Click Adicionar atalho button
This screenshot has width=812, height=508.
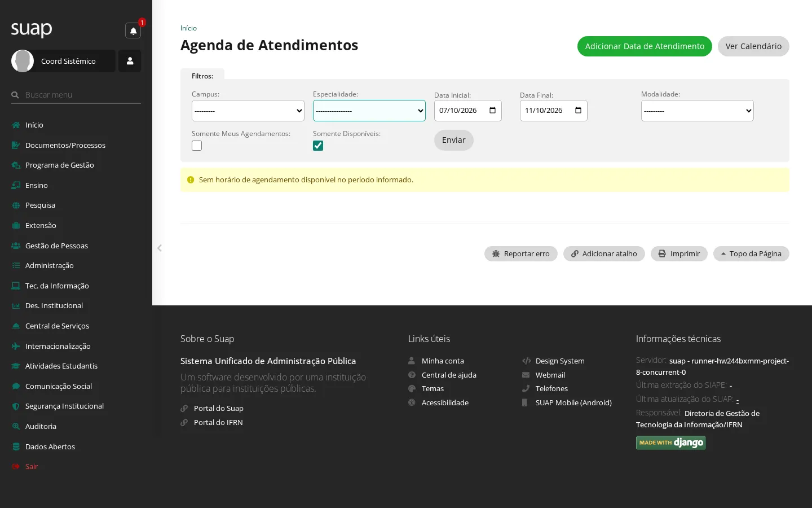[604, 254]
